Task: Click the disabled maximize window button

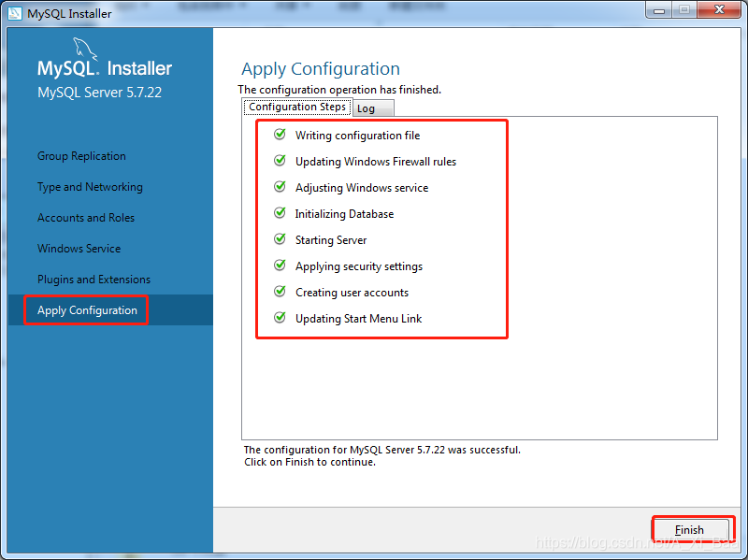Action: pyautogui.click(x=684, y=9)
